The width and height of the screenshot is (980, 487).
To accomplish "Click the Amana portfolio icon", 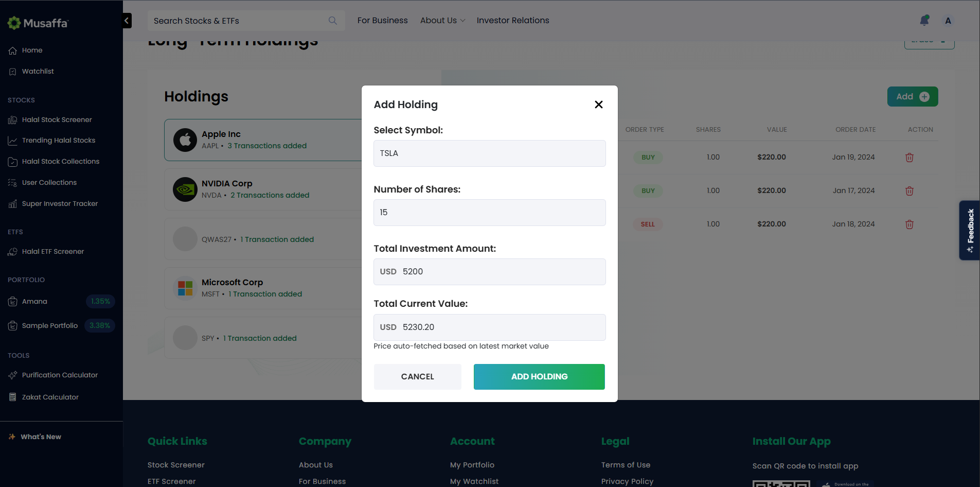I will 13,302.
